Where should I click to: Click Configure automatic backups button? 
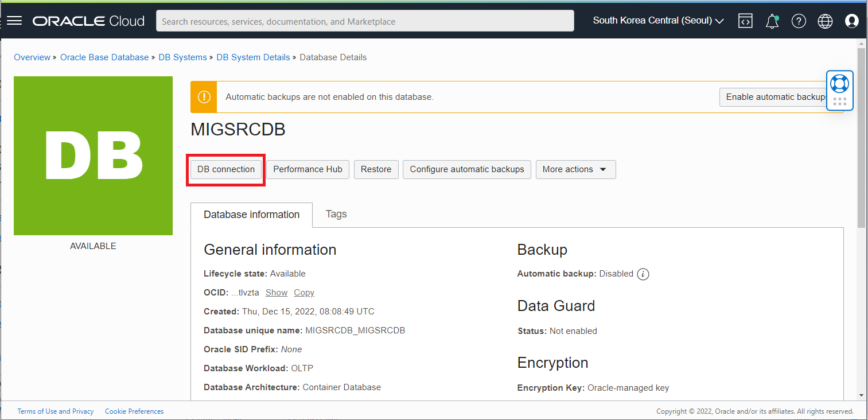pyautogui.click(x=467, y=169)
